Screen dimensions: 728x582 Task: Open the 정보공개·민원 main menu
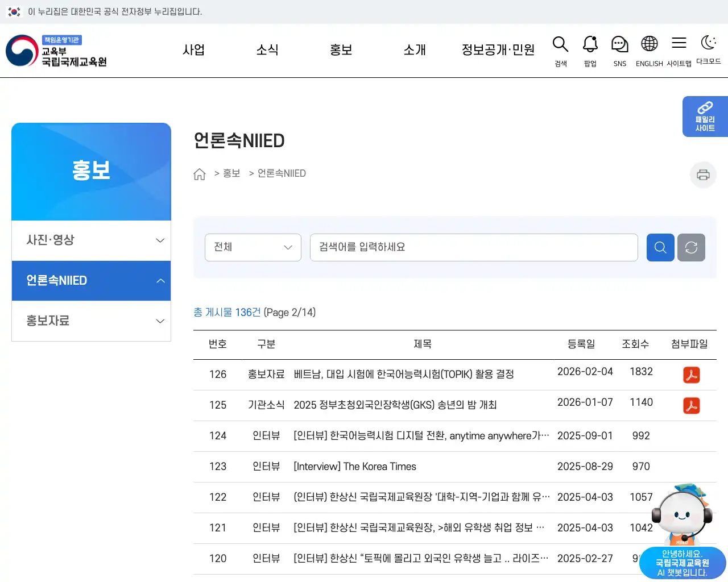498,50
